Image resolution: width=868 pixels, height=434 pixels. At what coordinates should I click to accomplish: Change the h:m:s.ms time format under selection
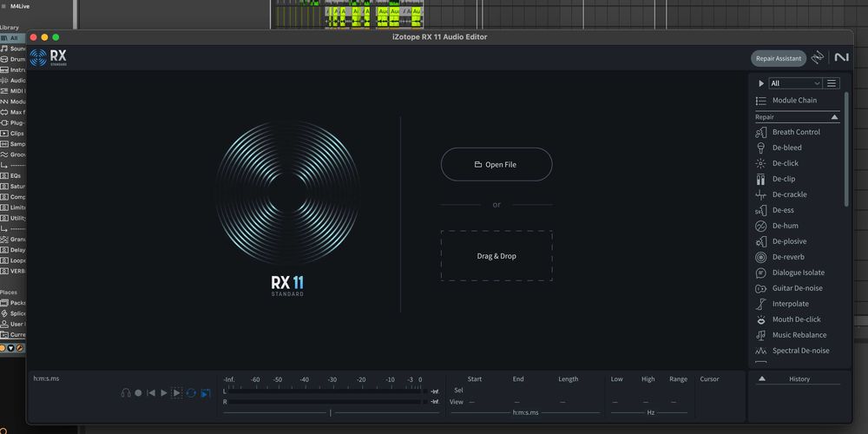[525, 412]
